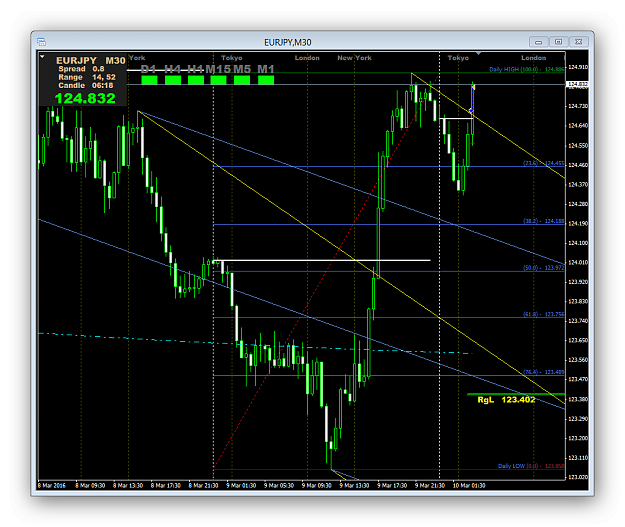
Task: Close the EURJPY,M30 chart window
Action: 579,42
